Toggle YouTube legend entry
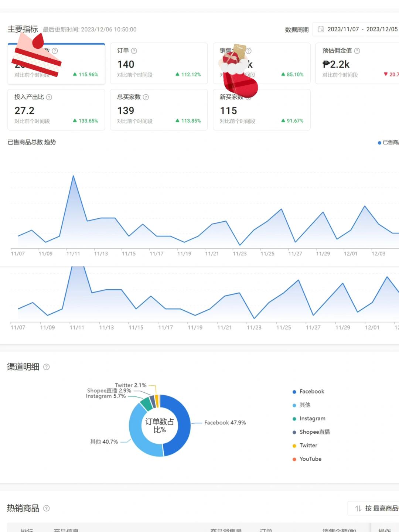This screenshot has width=399, height=532. coord(307,459)
